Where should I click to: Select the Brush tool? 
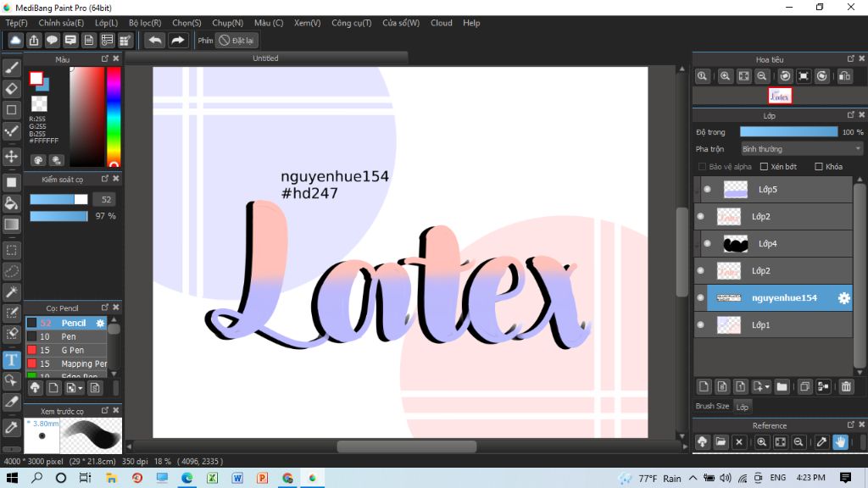[x=12, y=68]
